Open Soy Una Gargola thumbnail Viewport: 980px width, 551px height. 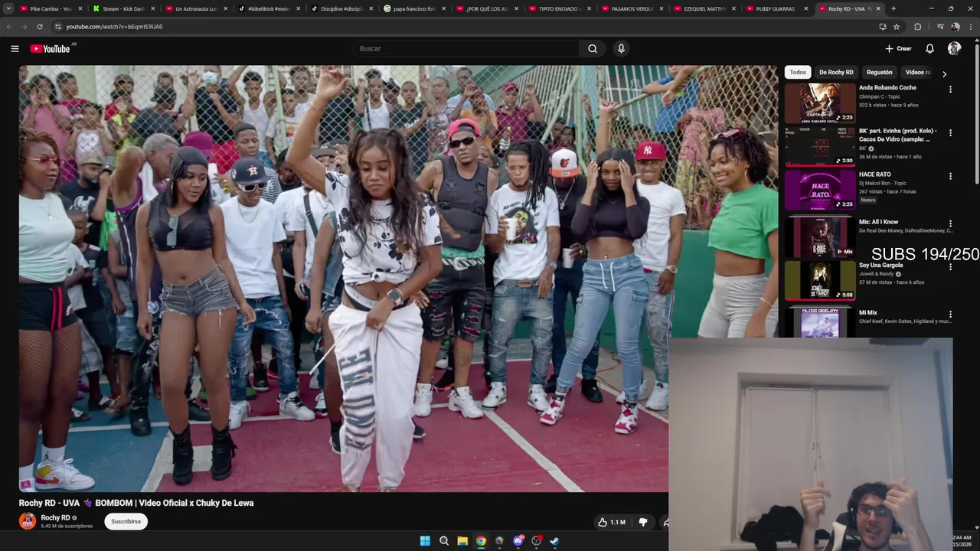820,280
